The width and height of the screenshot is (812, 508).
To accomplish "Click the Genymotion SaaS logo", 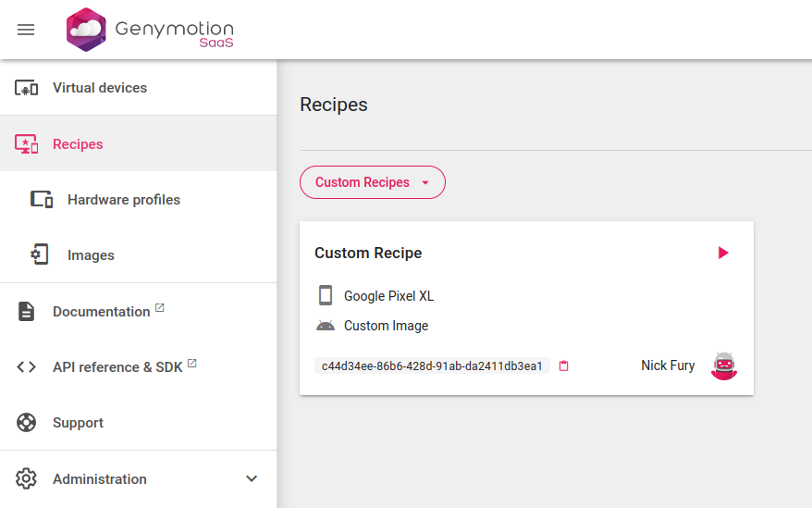I will (150, 30).
